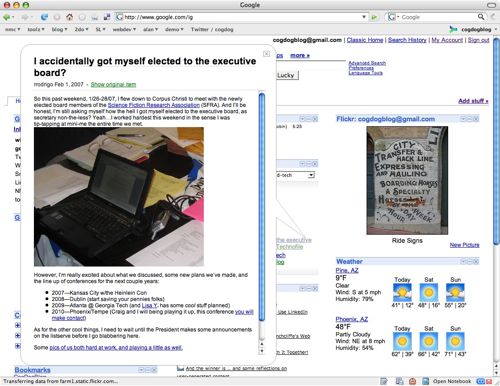The image size is (500, 386).
Task: Open the 2do bookmarks folder
Action: pos(81,29)
